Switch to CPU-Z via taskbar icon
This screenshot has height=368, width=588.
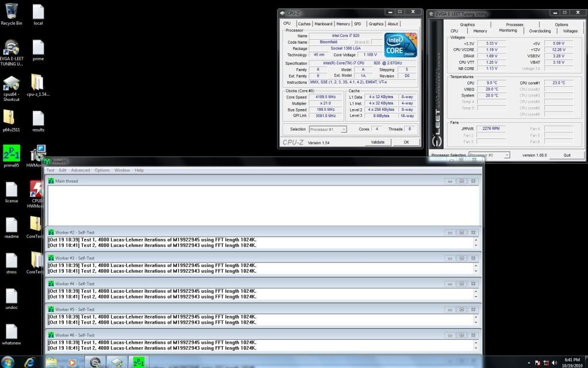[117, 362]
